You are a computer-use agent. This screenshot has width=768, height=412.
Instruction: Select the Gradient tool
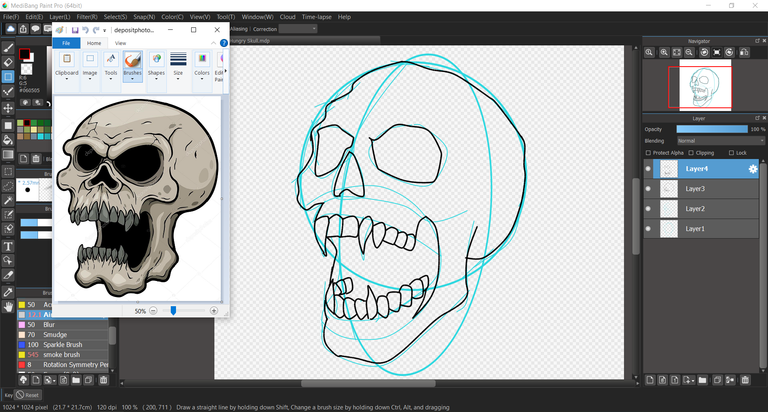8,155
